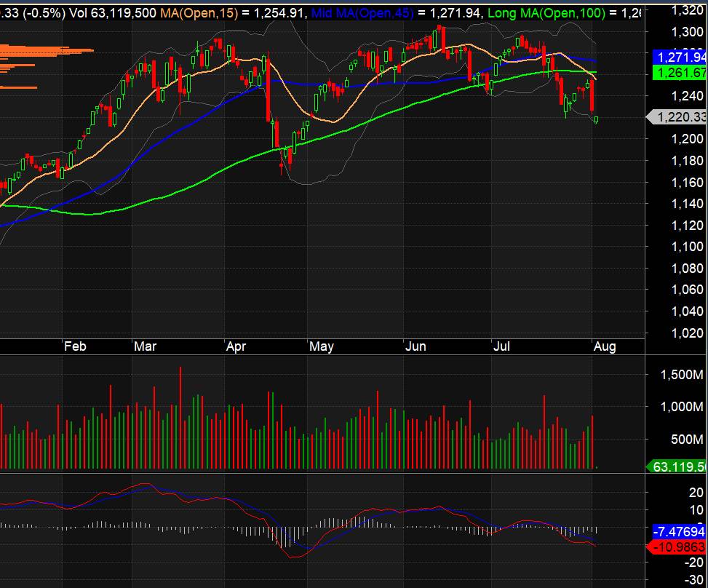Click the 'Feb' date axis label
Image resolution: width=708 pixels, height=588 pixels.
(75, 346)
